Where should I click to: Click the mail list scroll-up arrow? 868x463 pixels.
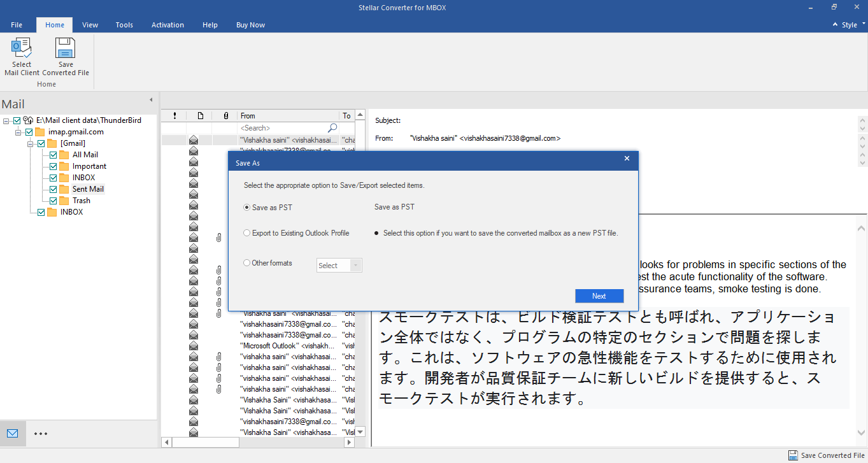tap(360, 115)
